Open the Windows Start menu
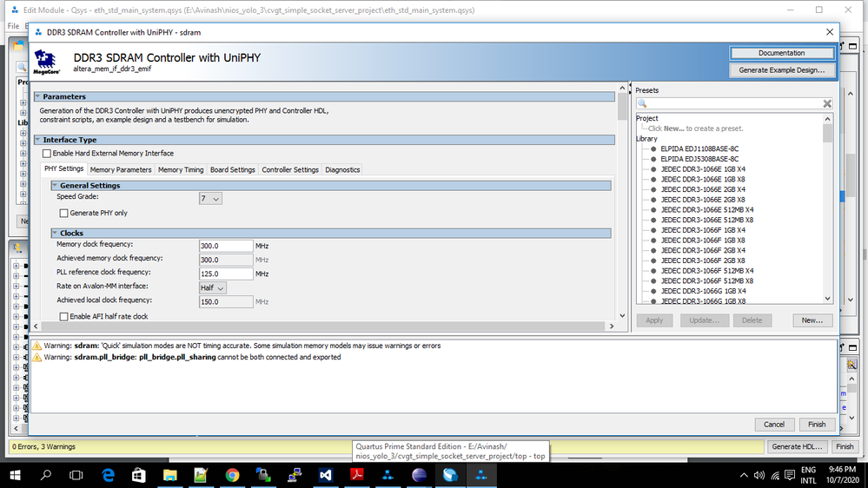Viewport: 868px width, 488px height. 15,475
